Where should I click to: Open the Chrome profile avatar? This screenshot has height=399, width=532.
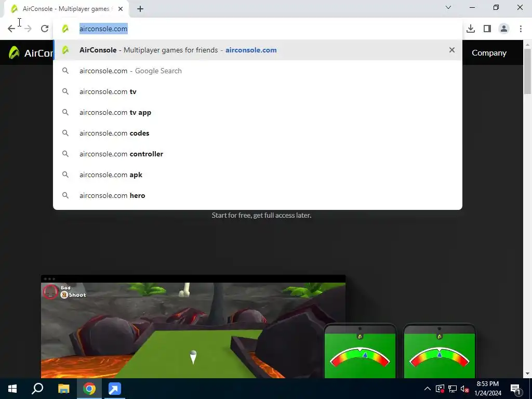(x=504, y=29)
